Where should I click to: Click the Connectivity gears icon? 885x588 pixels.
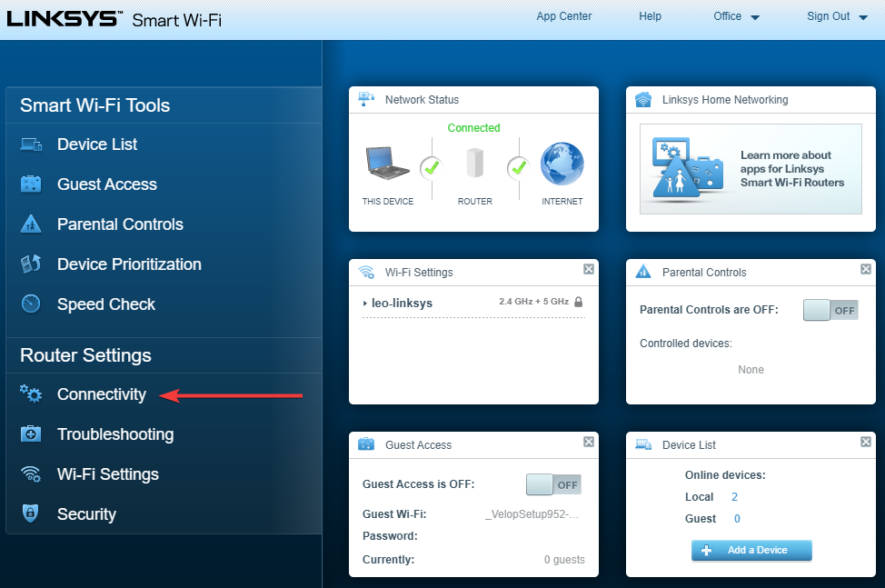click(31, 394)
